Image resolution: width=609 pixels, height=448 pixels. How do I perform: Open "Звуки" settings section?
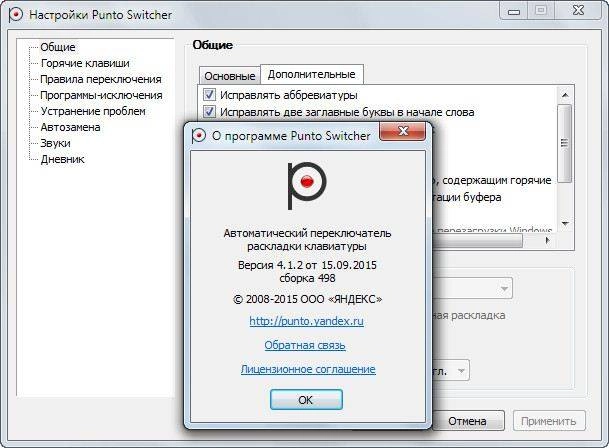pos(56,143)
